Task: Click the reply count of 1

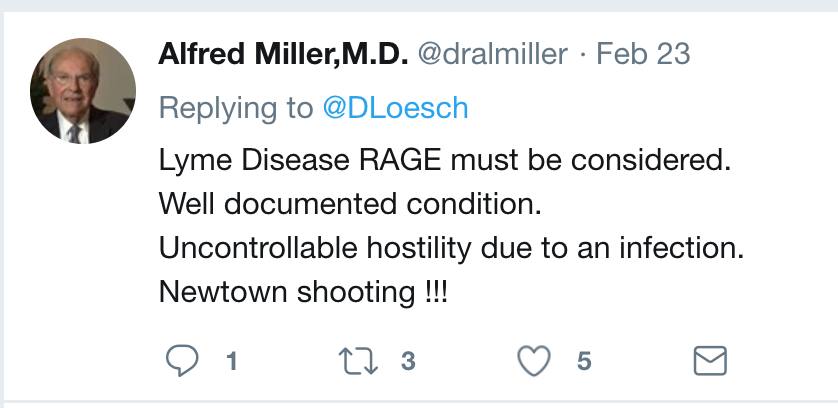Action: [231, 361]
